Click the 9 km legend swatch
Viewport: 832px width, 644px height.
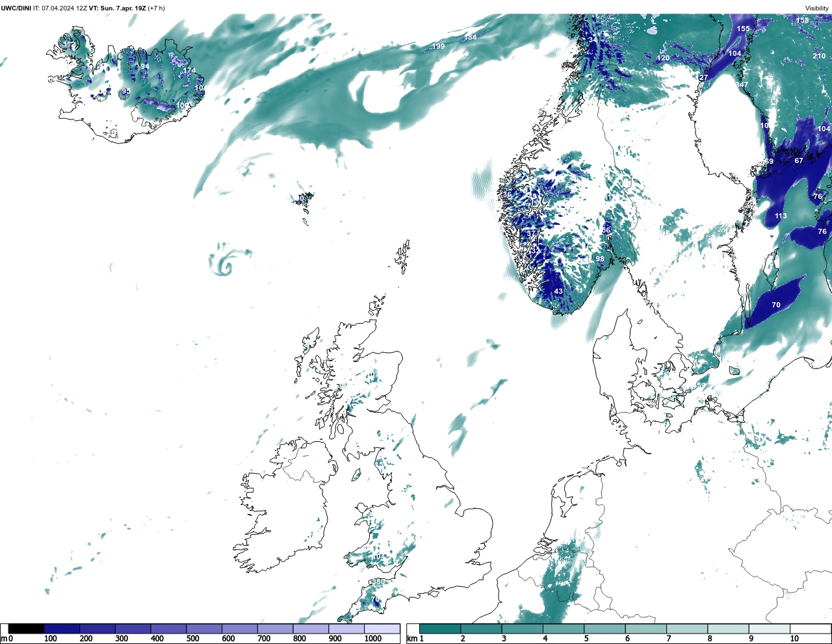[770, 629]
